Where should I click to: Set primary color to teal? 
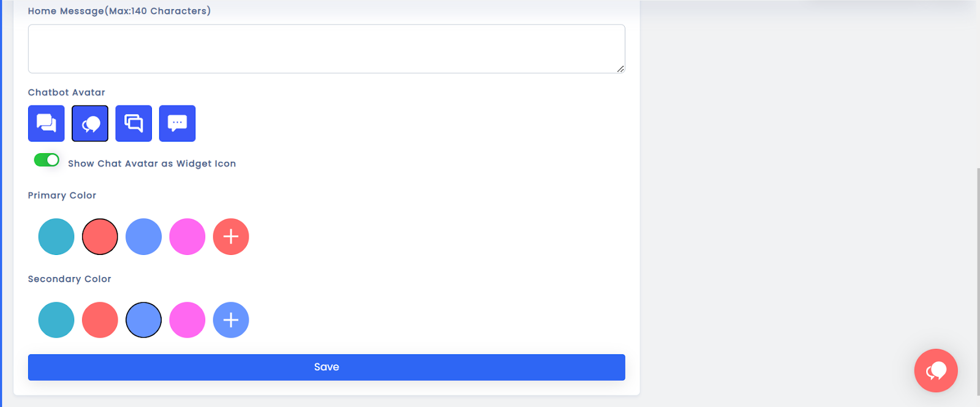56,237
